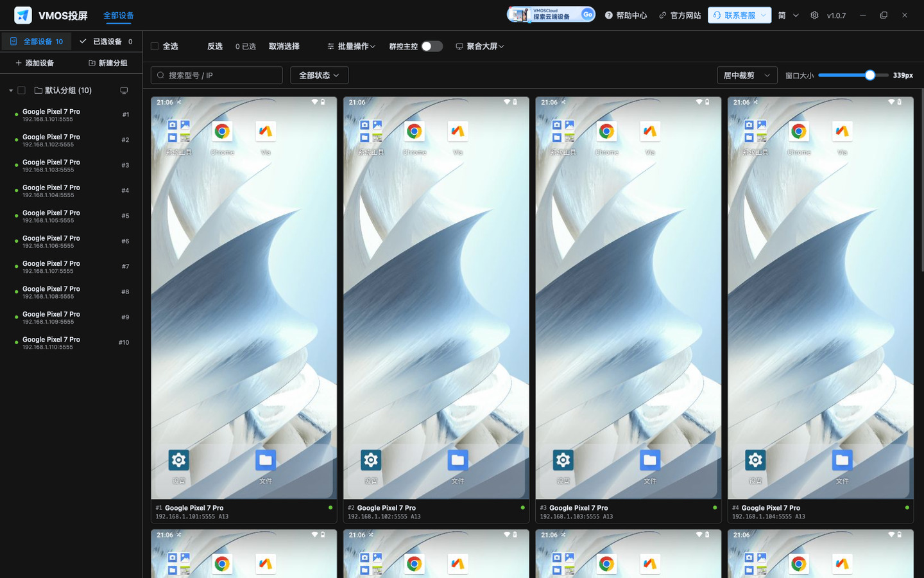The image size is (924, 578).
Task: Open system tools folder on device #3
Action: click(x=563, y=132)
